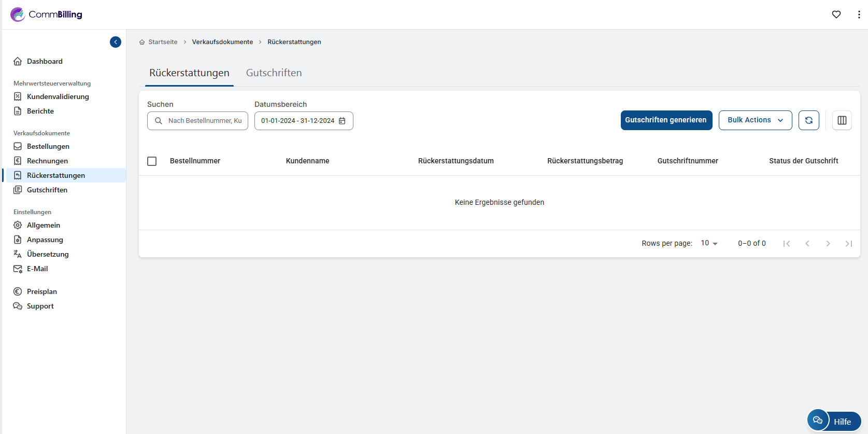This screenshot has width=868, height=434.
Task: Open Kundenvalidierung in the sidebar
Action: point(58,96)
